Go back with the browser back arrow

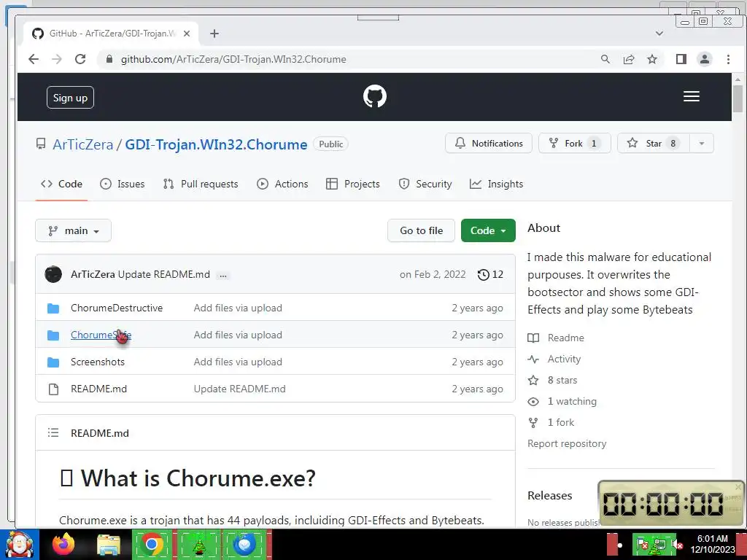point(34,59)
